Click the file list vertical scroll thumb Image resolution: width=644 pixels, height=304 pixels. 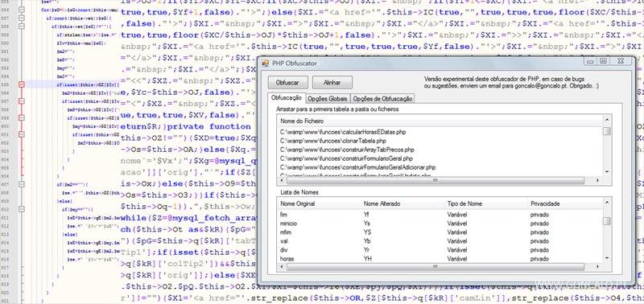(606, 131)
